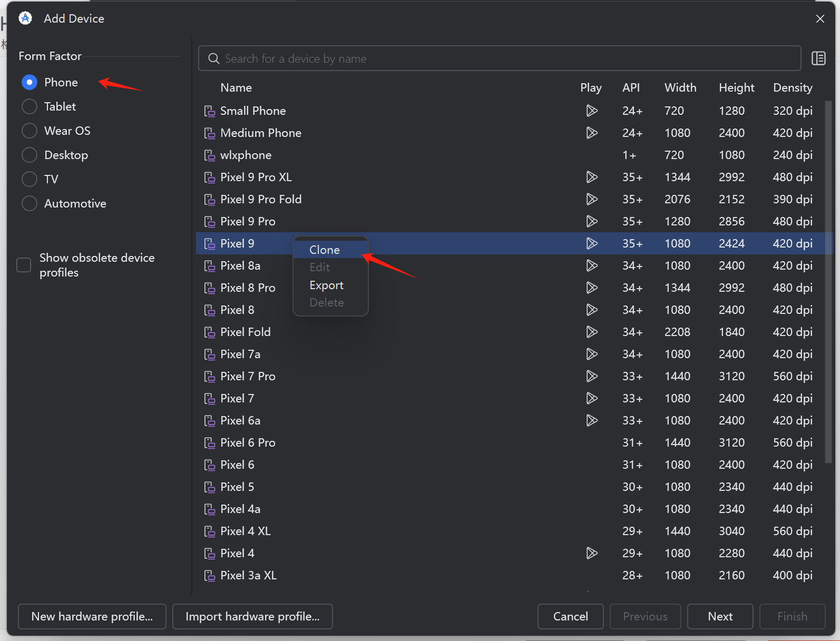Sort by the API column header
The height and width of the screenshot is (641, 840).
pos(631,87)
